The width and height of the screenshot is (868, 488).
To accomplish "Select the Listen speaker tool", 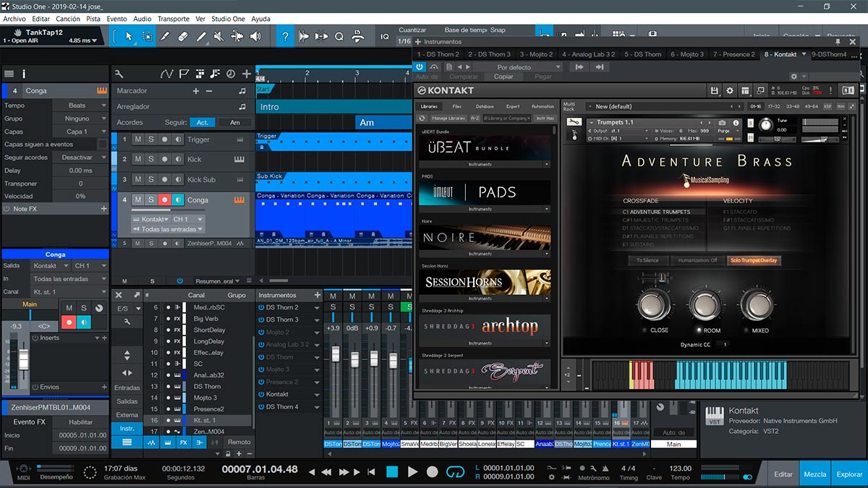I will pyautogui.click(x=255, y=36).
